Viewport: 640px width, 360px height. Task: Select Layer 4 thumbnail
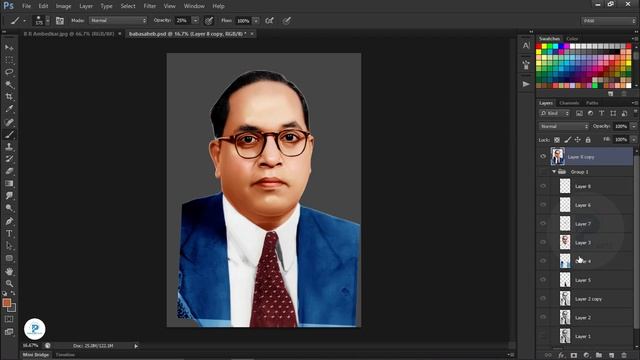(x=565, y=261)
